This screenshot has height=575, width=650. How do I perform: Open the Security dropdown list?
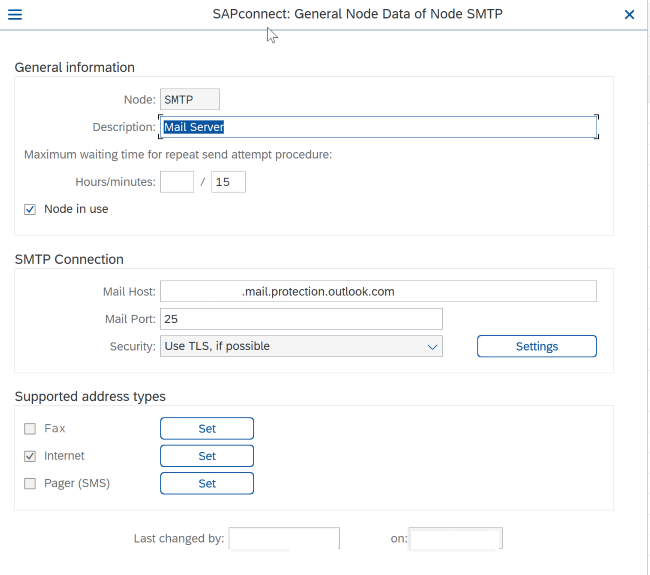(301, 346)
